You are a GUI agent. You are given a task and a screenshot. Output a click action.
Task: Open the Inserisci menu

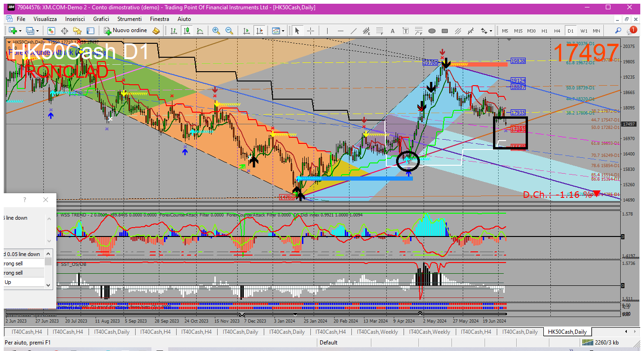(x=75, y=19)
